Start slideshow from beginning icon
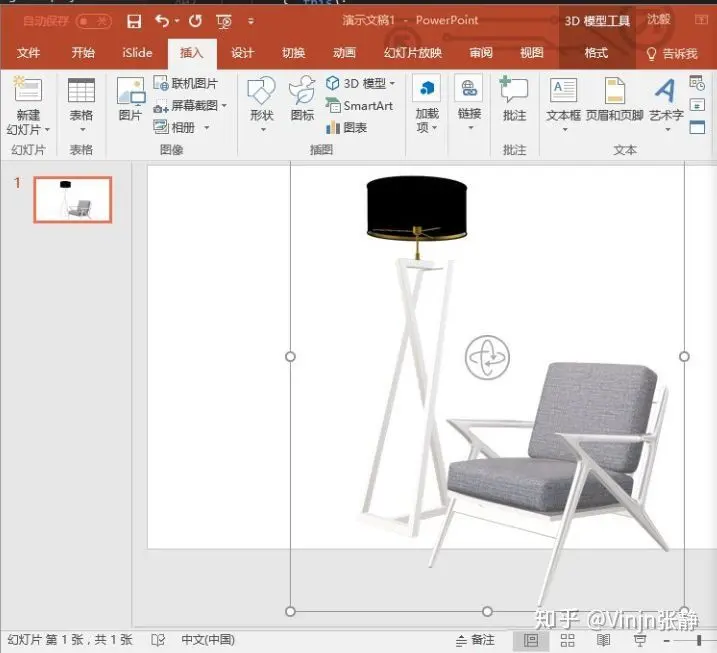The image size is (717, 653). pos(224,21)
